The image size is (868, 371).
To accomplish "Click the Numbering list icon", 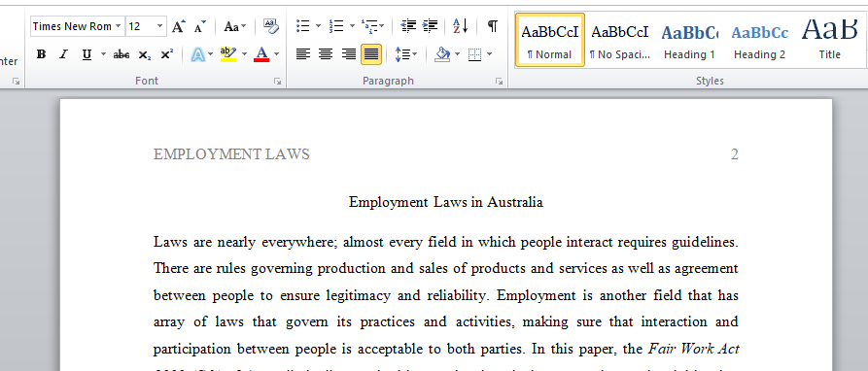I will click(336, 26).
